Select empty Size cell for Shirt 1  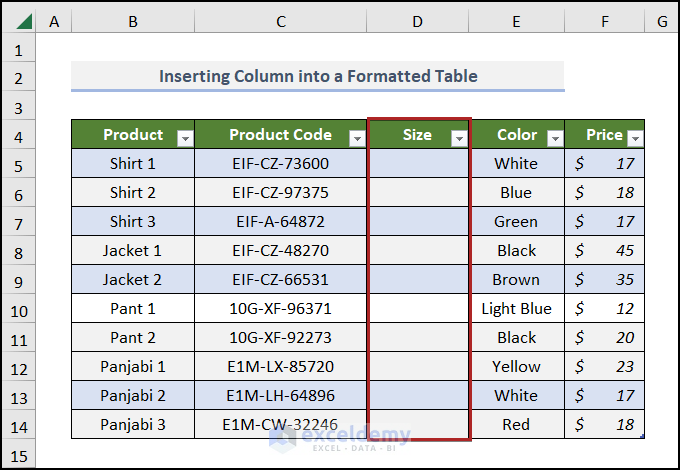click(418, 163)
